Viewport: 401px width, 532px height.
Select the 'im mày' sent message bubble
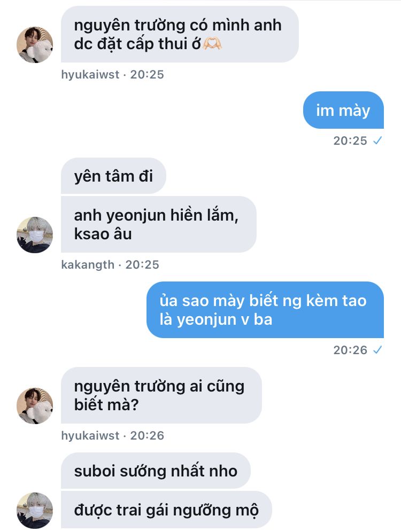tap(343, 110)
